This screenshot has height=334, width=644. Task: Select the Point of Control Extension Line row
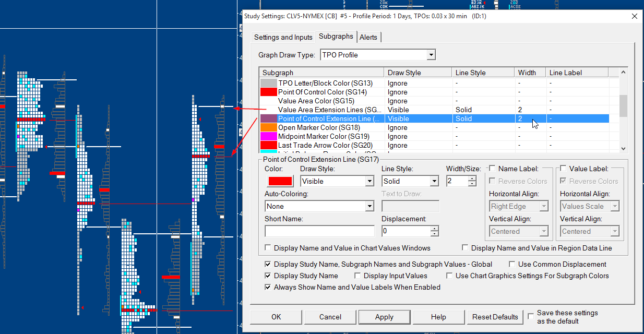coord(434,118)
